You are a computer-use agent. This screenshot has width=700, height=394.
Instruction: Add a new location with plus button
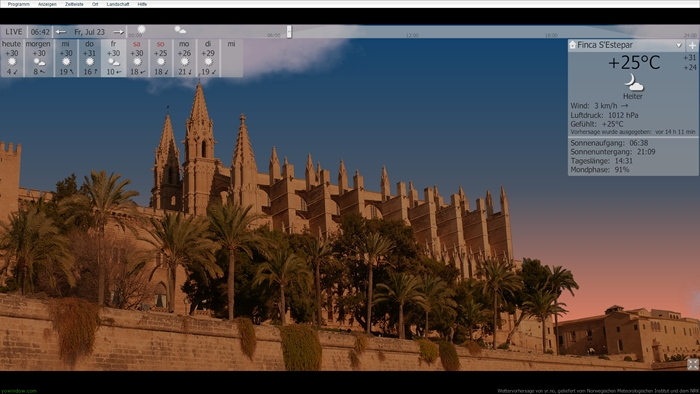click(692, 45)
